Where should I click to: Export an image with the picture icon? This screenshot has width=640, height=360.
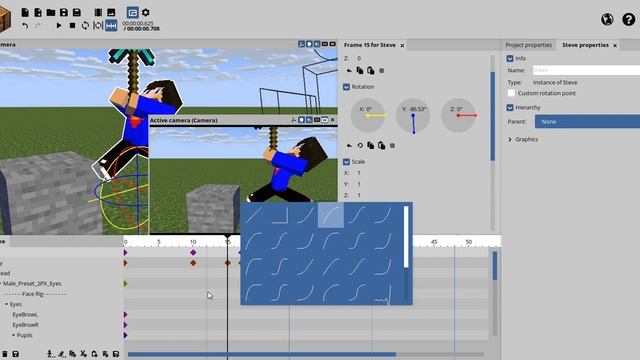[111, 12]
